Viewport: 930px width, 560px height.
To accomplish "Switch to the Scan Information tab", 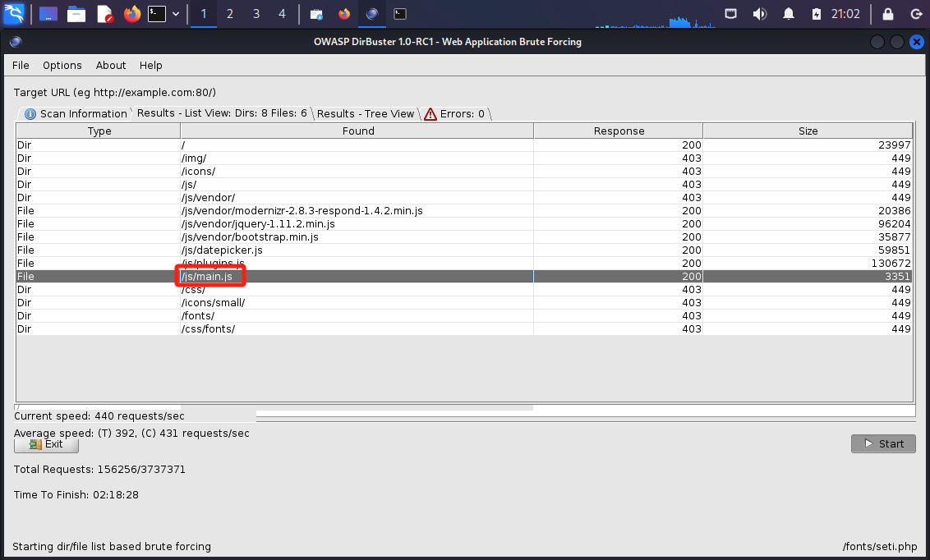I will pos(76,114).
